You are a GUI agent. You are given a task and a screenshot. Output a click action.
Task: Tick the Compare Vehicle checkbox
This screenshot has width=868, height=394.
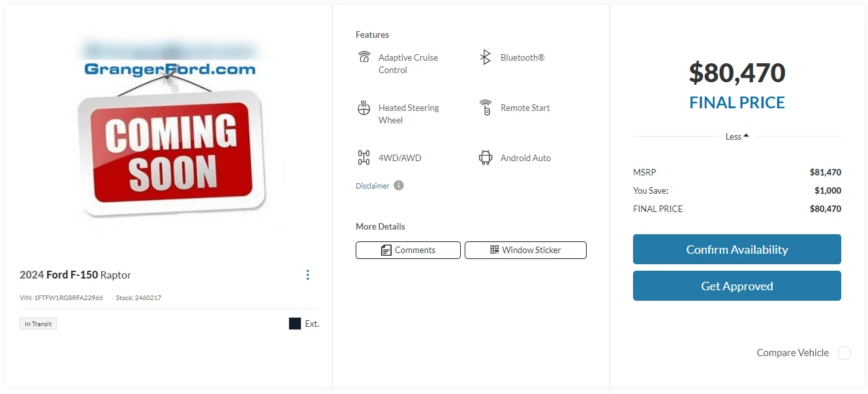845,353
